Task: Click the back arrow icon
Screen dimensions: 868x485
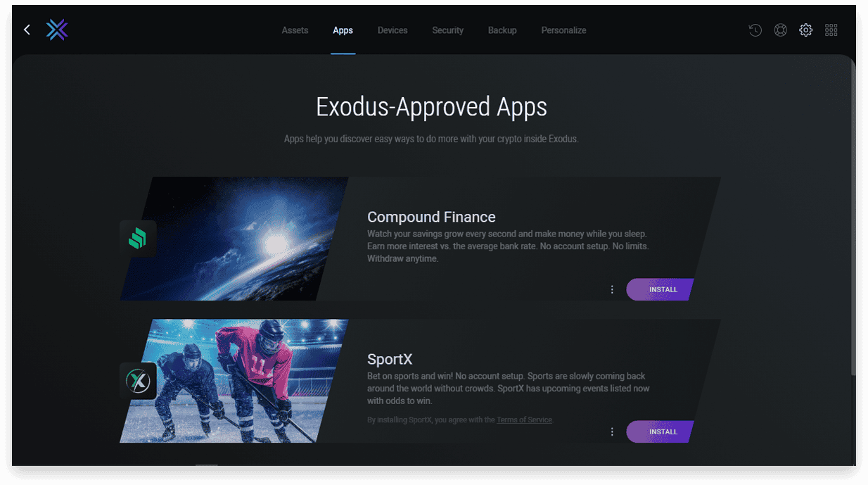Action: click(x=27, y=30)
